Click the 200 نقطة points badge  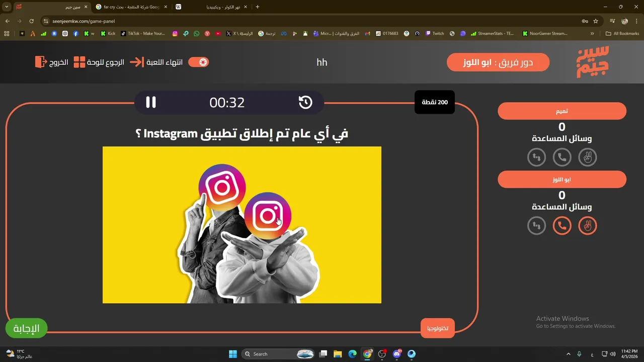(435, 103)
